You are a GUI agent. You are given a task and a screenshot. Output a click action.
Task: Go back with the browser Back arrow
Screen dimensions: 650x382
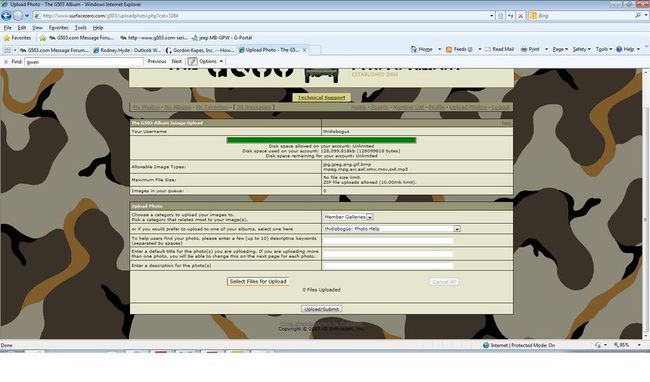6,16
